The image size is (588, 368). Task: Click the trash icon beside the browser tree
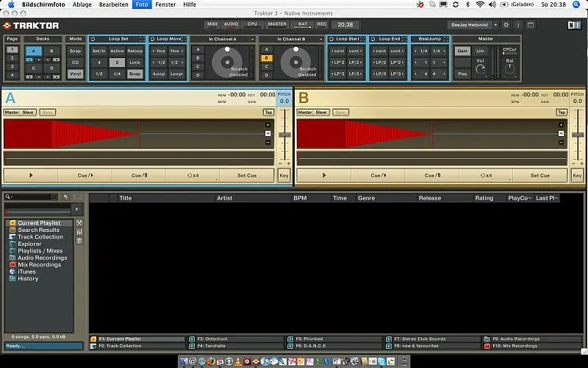coord(79,241)
